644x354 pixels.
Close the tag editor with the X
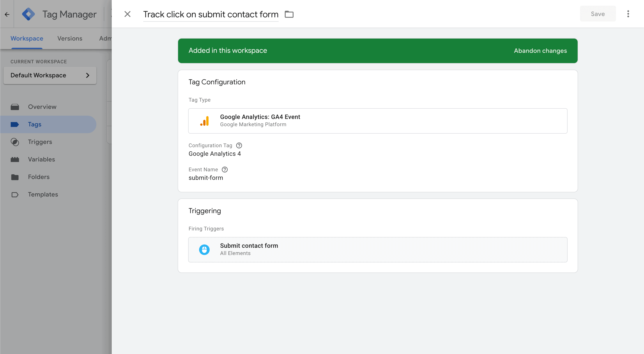point(127,14)
